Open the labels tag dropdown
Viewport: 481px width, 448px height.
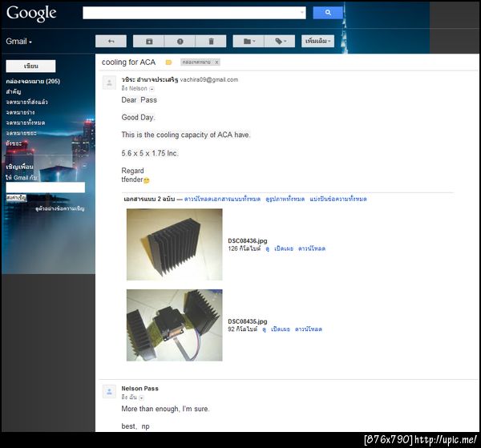click(x=280, y=41)
